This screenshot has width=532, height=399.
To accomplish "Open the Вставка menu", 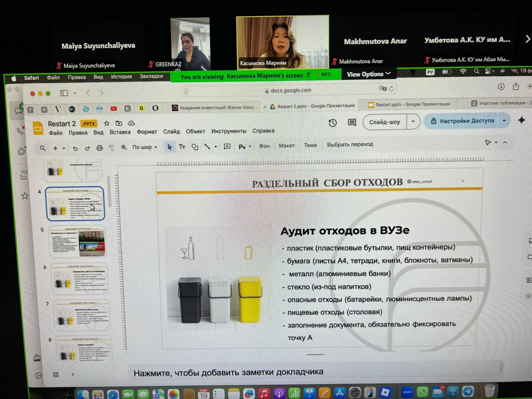I will [120, 132].
